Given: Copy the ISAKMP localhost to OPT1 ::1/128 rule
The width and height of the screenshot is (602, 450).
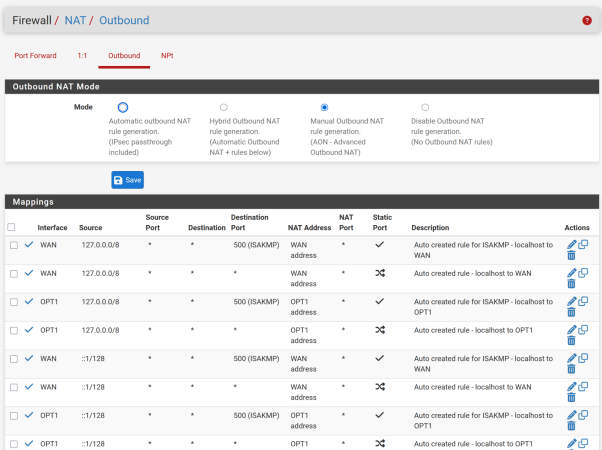Looking at the screenshot, I should (x=583, y=415).
